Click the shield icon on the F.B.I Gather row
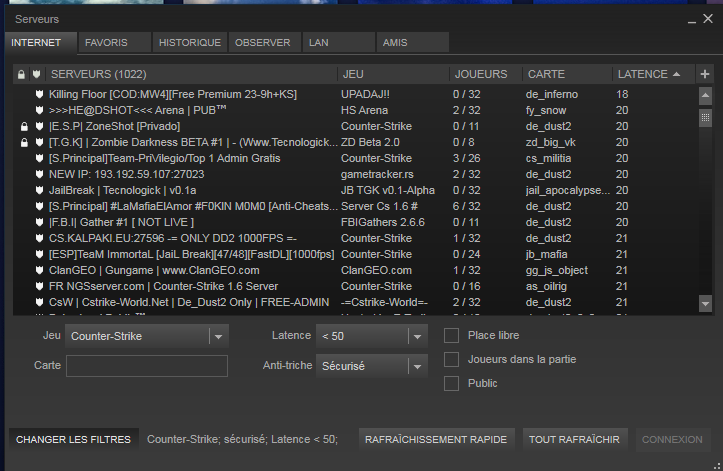This screenshot has height=471, width=723. 40,222
